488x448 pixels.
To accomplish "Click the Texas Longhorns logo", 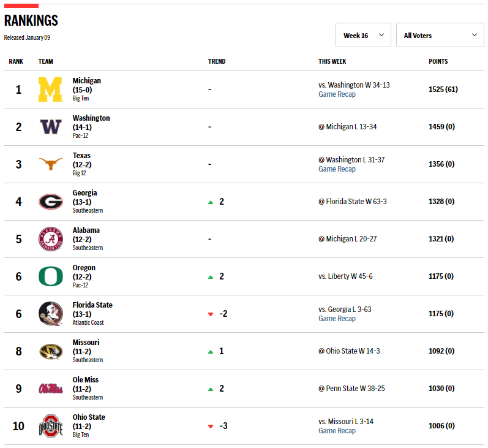I will click(51, 164).
